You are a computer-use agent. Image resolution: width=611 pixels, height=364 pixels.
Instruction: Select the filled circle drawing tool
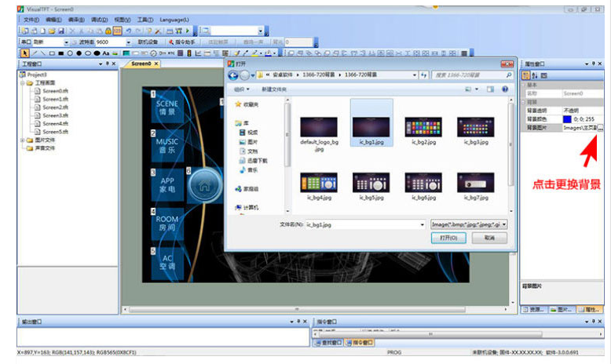[79, 53]
